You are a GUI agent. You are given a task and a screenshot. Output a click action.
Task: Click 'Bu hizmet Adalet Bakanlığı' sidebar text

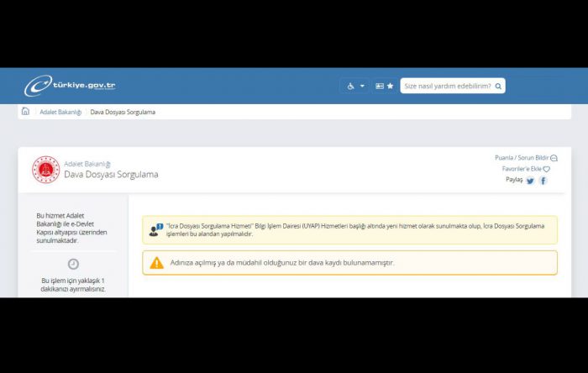click(71, 228)
